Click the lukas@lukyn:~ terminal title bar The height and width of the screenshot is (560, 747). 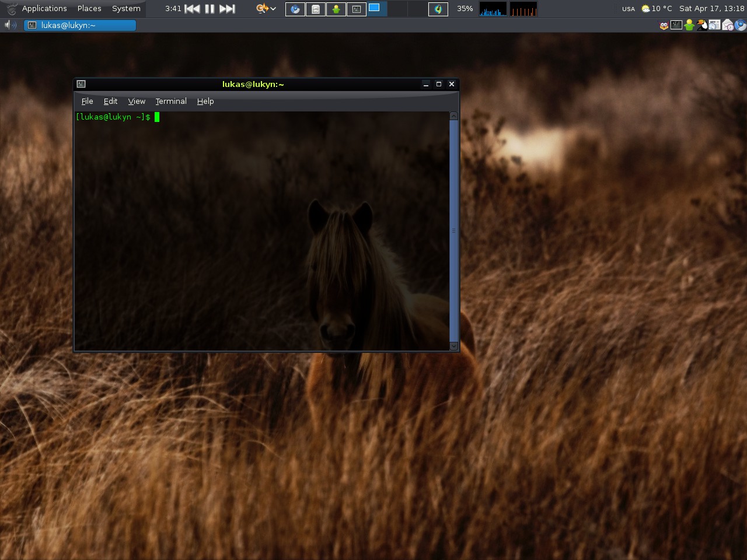(253, 84)
